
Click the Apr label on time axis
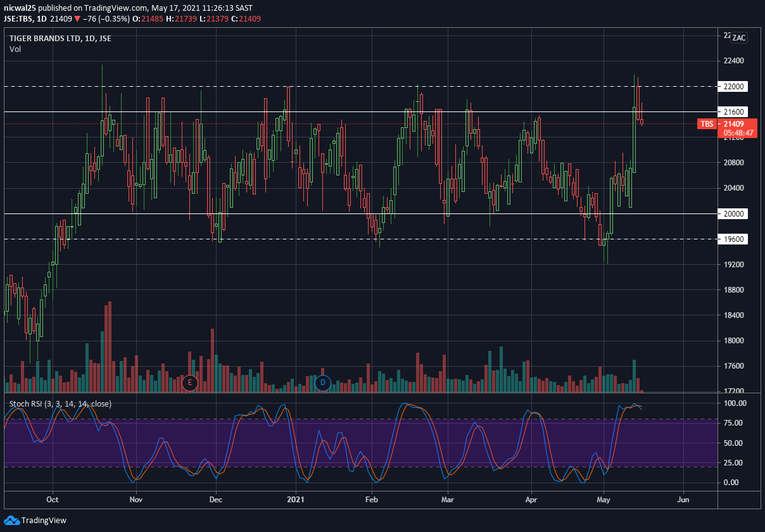point(530,500)
